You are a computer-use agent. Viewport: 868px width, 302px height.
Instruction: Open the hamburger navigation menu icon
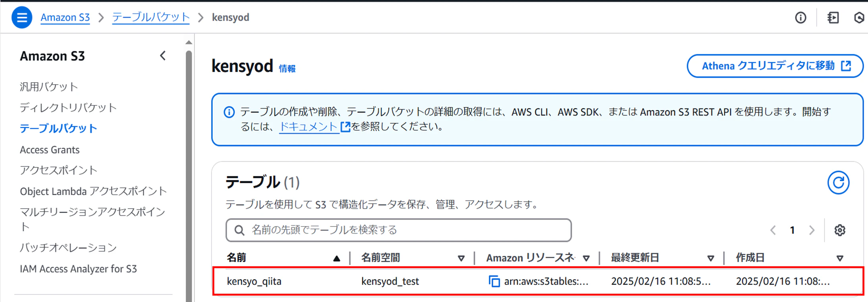pyautogui.click(x=22, y=17)
